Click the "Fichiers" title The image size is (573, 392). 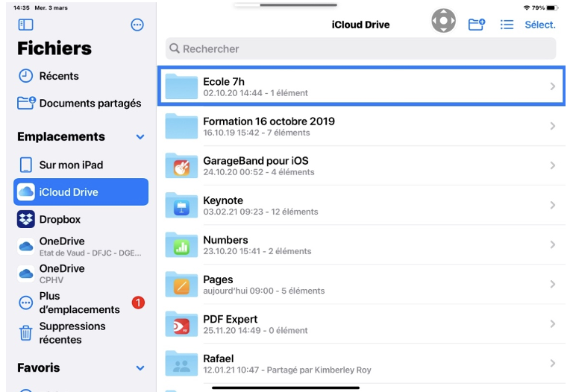[54, 48]
